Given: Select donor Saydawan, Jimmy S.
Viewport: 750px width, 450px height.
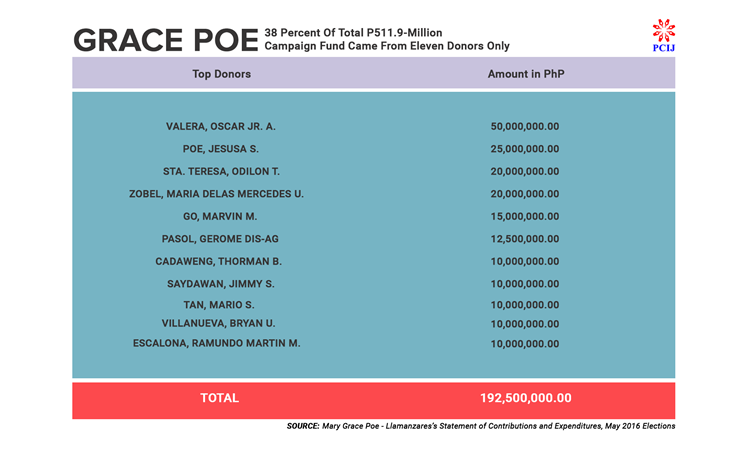Looking at the screenshot, I should click(x=220, y=284).
